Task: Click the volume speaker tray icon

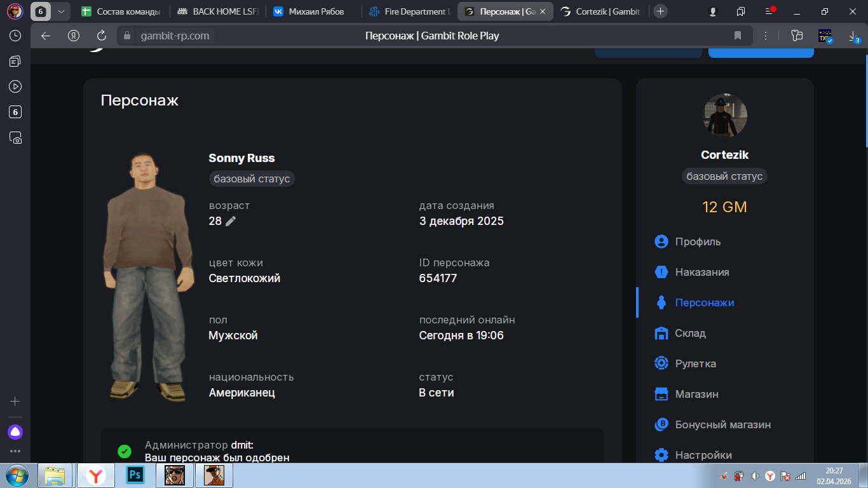Action: pyautogui.click(x=755, y=476)
